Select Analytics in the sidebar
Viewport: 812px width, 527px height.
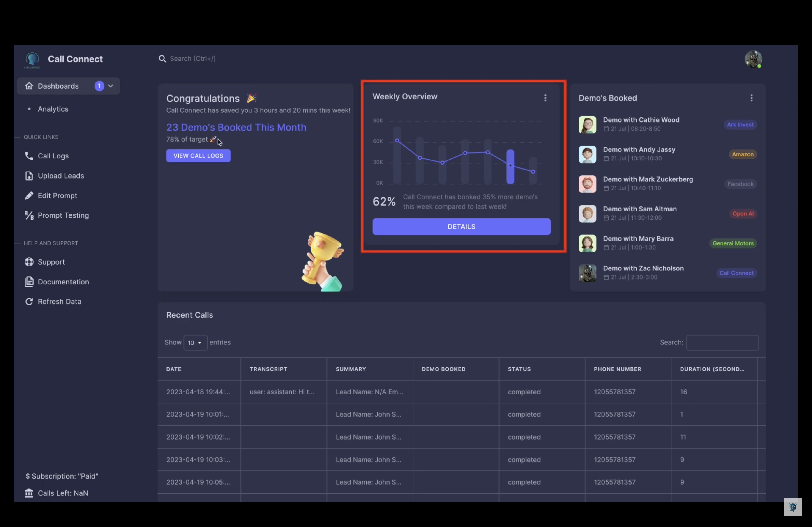[x=53, y=109]
